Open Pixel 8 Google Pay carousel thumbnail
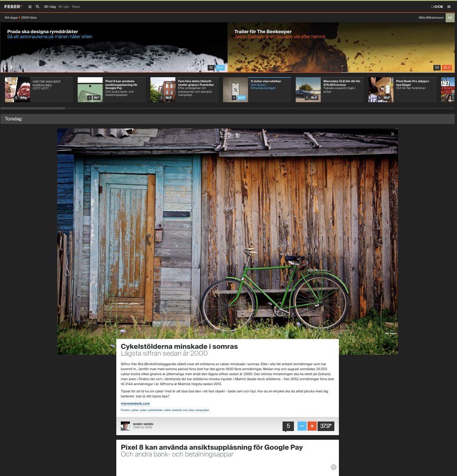The width and height of the screenshot is (457, 476). point(90,89)
